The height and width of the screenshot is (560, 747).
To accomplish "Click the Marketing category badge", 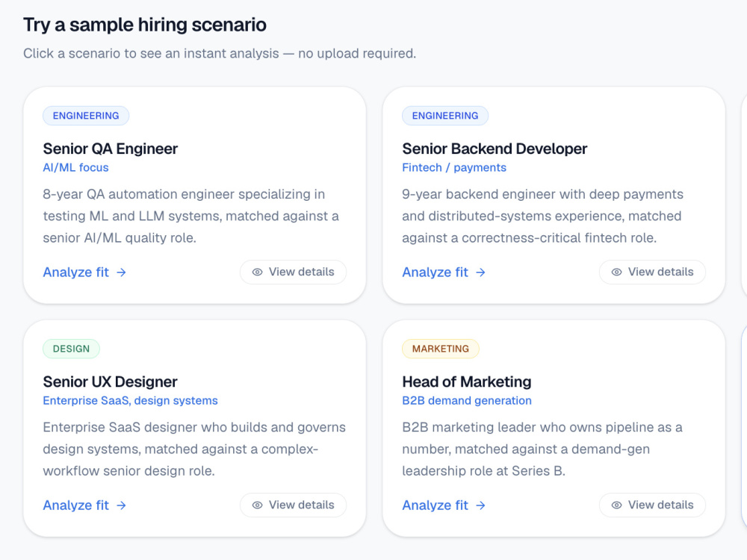I will (441, 349).
